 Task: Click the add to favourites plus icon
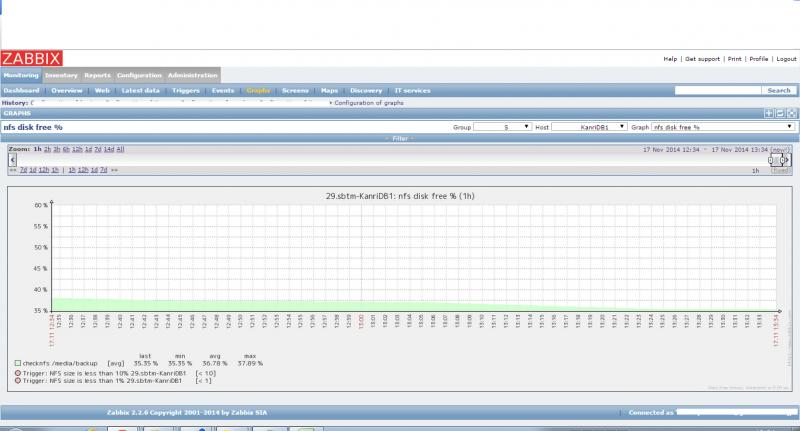[768, 114]
